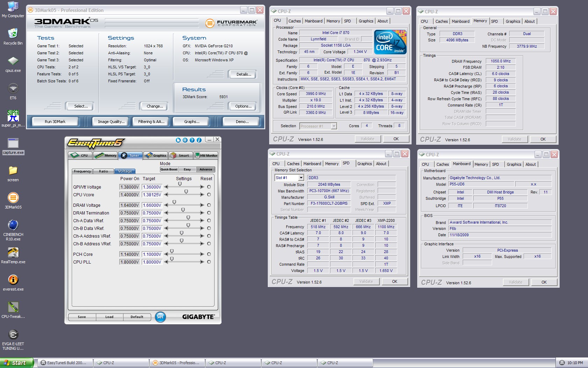Select Reset radio for DRAM Termination
The image size is (588, 368).
(x=209, y=213)
